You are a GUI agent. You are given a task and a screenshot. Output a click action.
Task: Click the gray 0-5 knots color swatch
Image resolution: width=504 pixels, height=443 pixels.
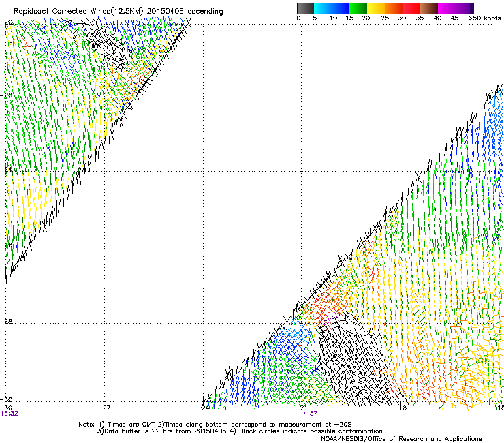[305, 8]
